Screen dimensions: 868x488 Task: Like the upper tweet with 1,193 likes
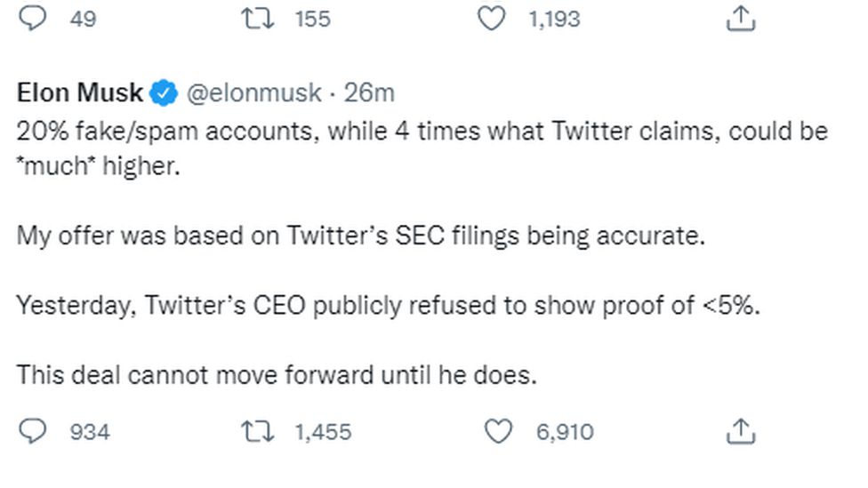491,19
